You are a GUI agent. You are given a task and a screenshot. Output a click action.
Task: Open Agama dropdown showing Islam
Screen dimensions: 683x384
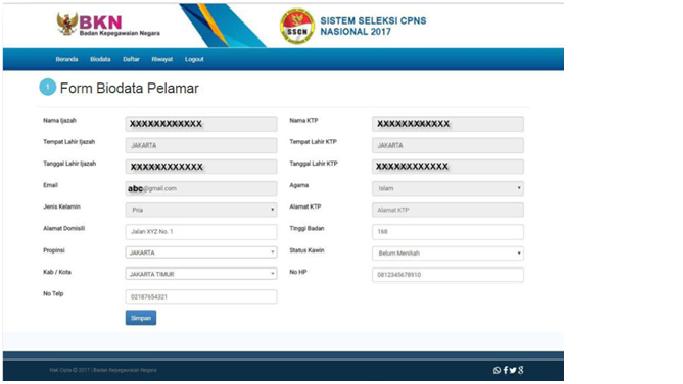(x=448, y=189)
